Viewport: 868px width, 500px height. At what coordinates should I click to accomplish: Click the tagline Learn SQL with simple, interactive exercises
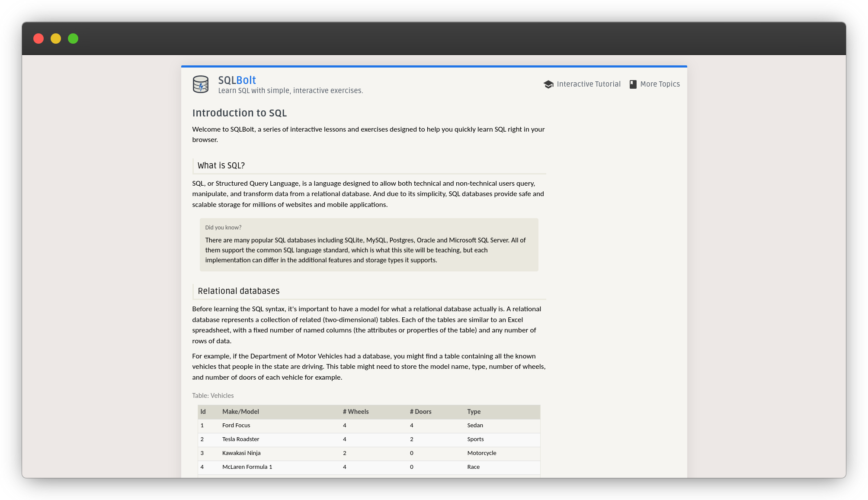pos(291,91)
